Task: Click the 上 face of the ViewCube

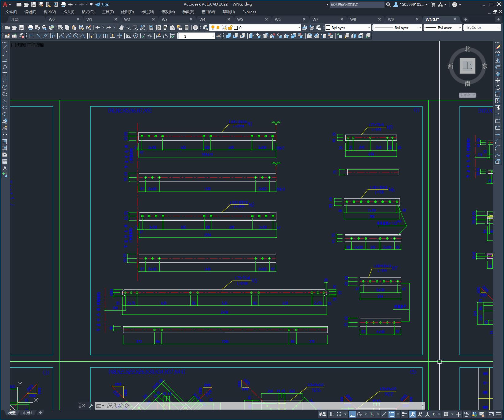Action: 467,66
